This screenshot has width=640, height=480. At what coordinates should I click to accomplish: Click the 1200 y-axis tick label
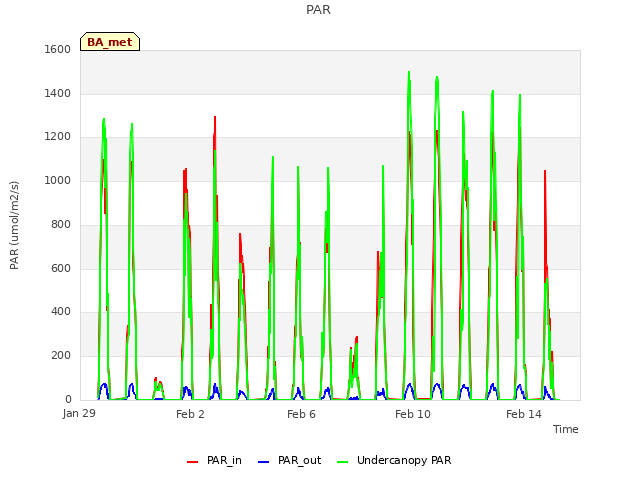click(x=58, y=137)
